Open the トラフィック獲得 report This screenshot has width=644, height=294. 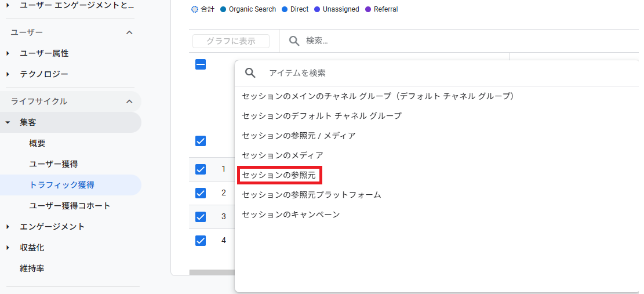coord(62,185)
